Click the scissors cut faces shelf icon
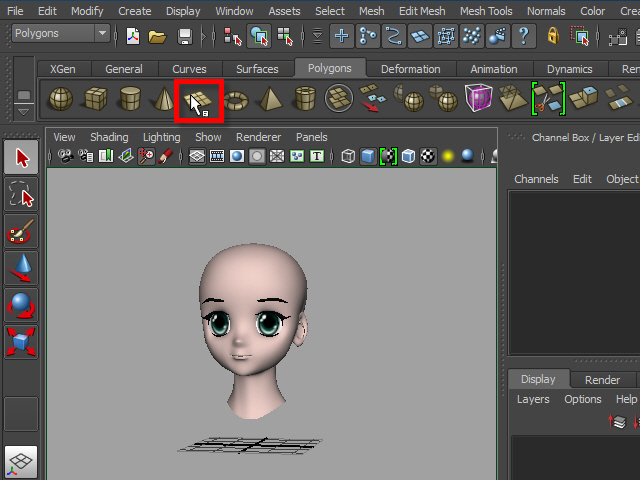This screenshot has width=640, height=480. click(x=548, y=98)
